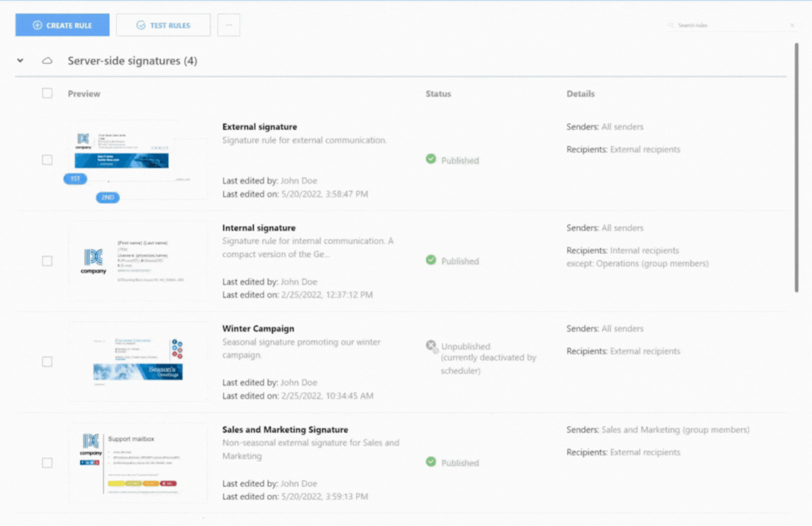Check the External signature row checkbox

[47, 160]
